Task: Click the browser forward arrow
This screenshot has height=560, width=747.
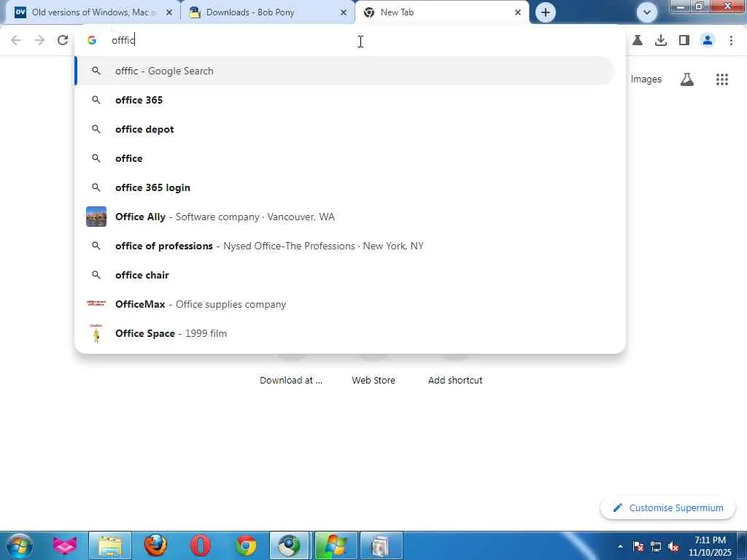Action: pyautogui.click(x=39, y=40)
